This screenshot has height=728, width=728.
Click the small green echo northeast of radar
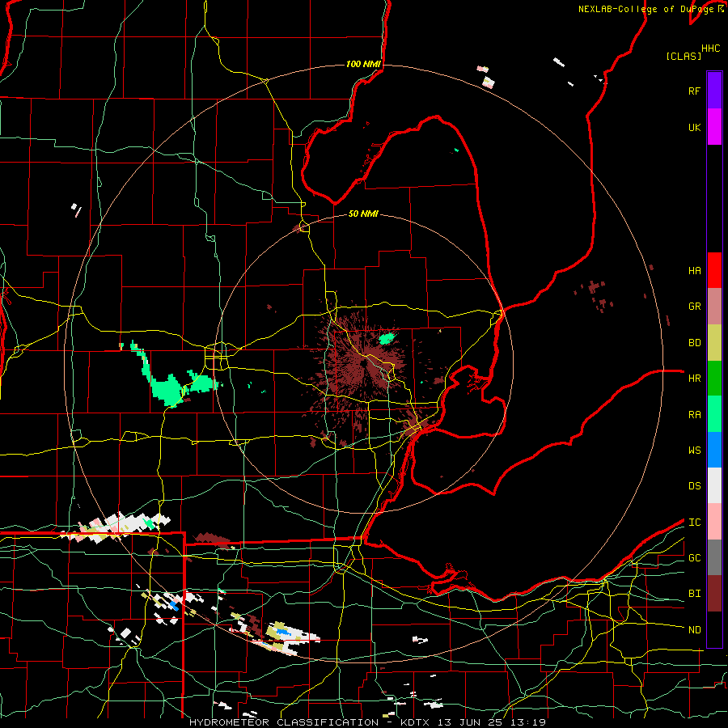point(387,338)
